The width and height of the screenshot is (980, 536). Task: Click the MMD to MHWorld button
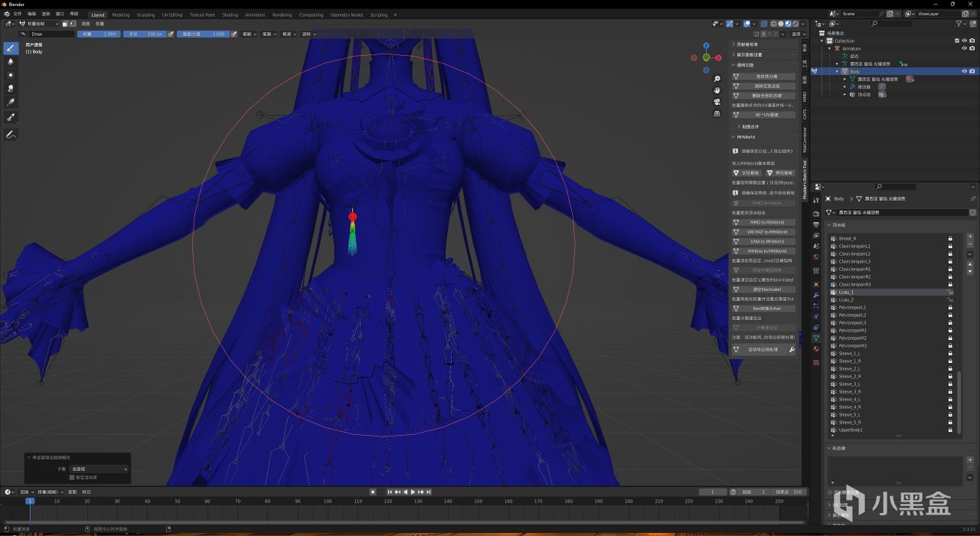pos(767,222)
